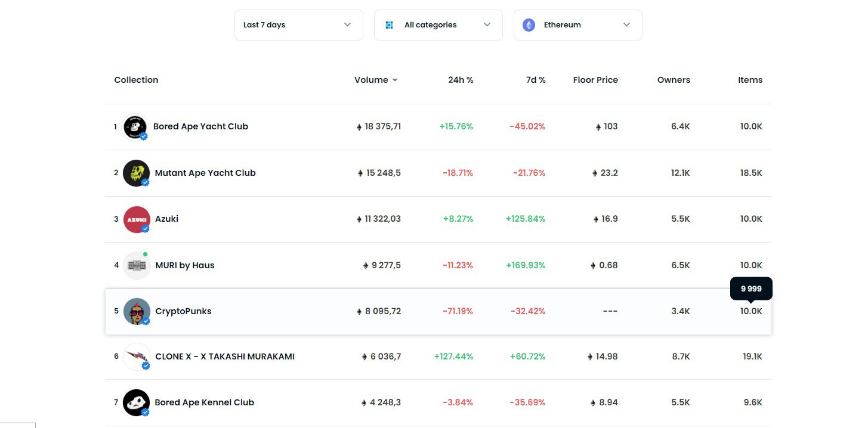Image resolution: width=868 pixels, height=428 pixels.
Task: Open the Azuki collection name link
Action: (166, 219)
